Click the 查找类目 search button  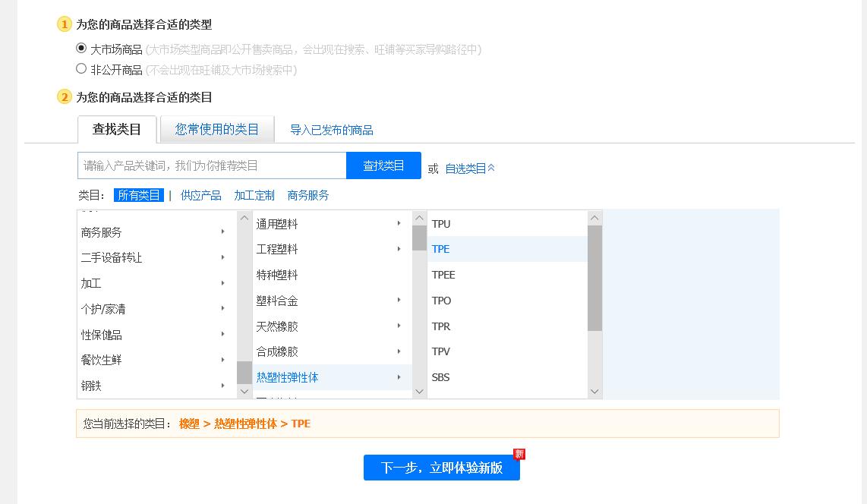click(x=383, y=165)
